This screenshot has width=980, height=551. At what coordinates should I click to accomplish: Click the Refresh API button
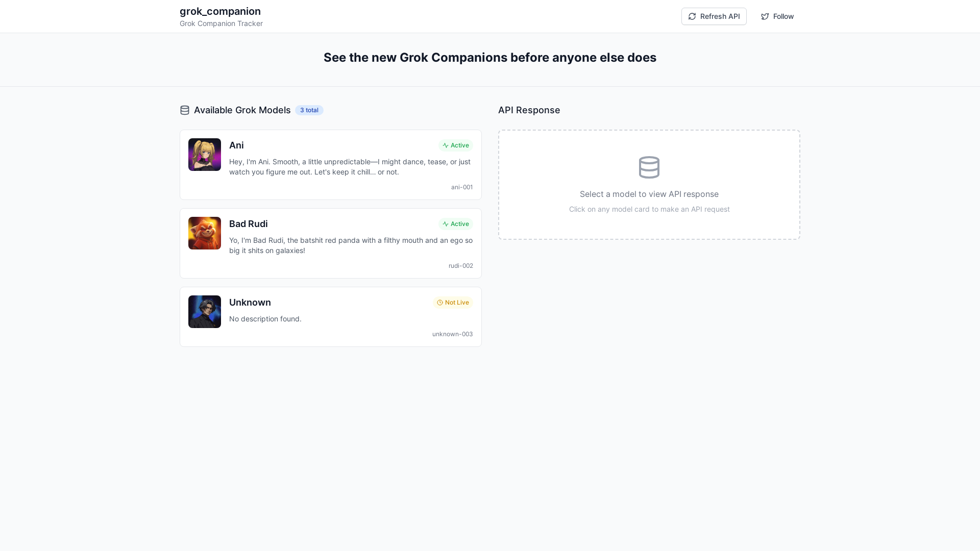[714, 16]
